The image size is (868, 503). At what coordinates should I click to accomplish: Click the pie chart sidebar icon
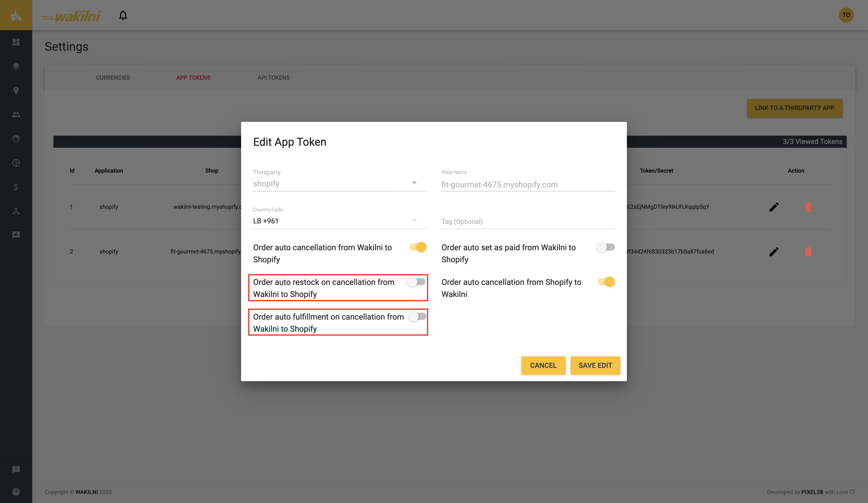16,163
